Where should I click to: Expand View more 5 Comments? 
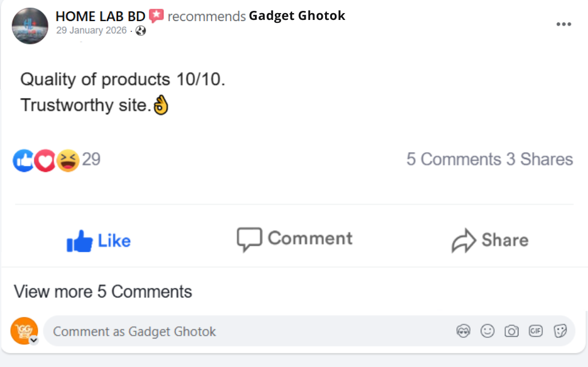pyautogui.click(x=103, y=292)
